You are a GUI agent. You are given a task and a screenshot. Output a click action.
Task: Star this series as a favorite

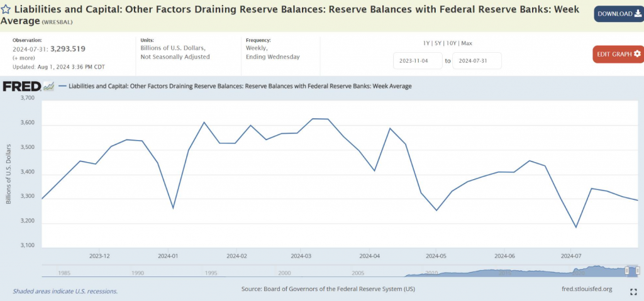(x=6, y=11)
